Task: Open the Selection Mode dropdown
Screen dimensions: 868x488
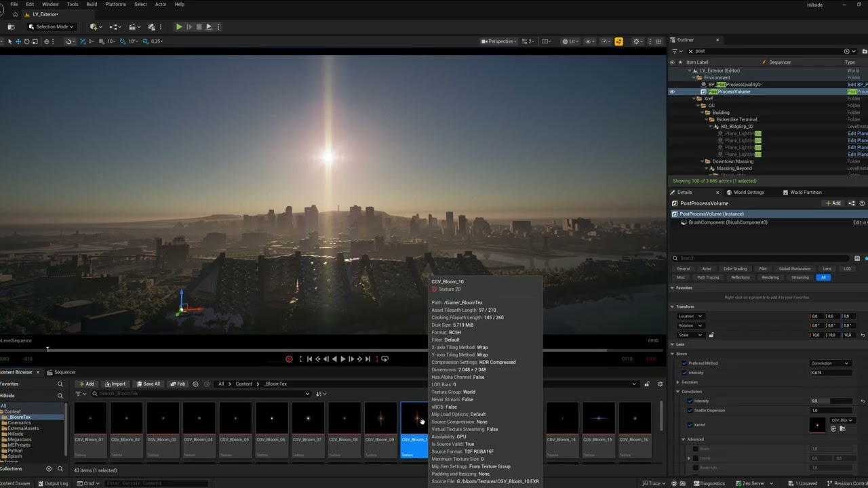Action: tap(51, 26)
